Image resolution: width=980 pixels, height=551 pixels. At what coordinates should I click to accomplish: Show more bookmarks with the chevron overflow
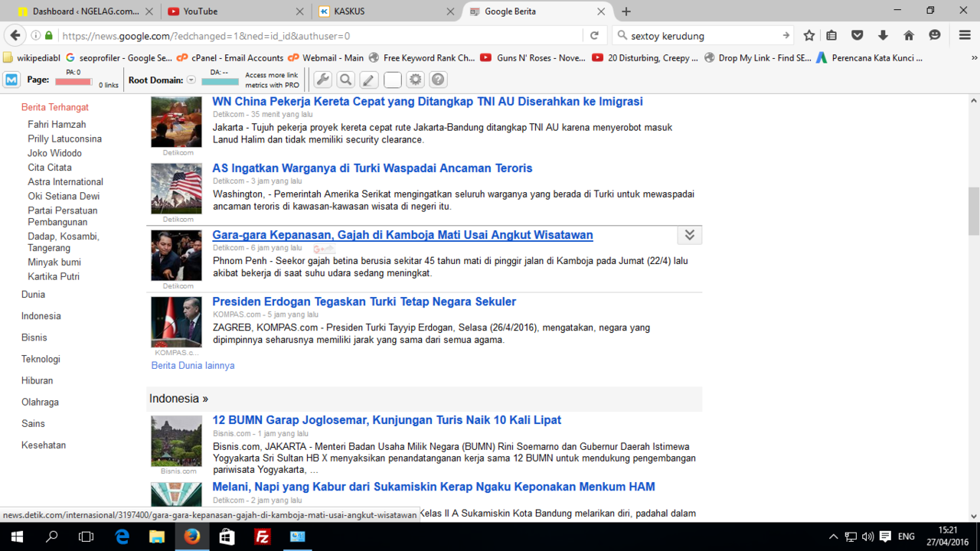pyautogui.click(x=975, y=57)
